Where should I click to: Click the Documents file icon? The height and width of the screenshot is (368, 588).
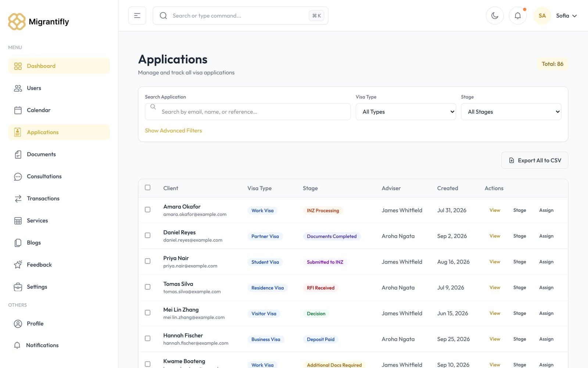coord(18,154)
